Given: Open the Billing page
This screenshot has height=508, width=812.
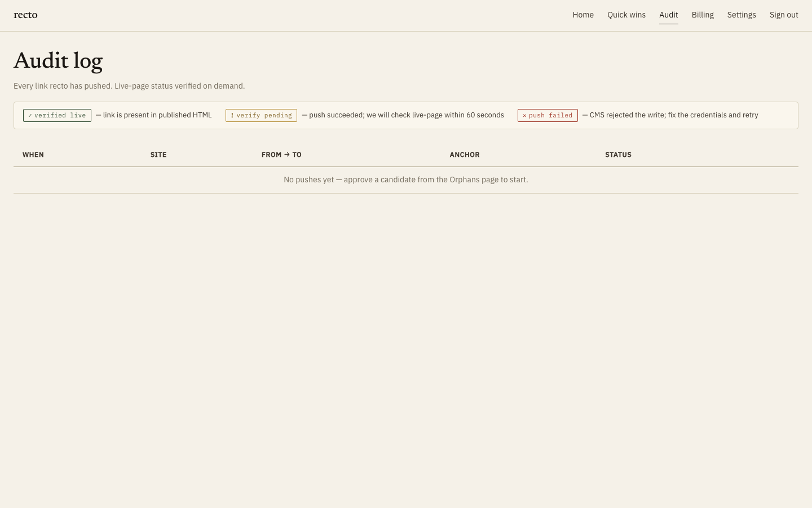Looking at the screenshot, I should tap(703, 15).
